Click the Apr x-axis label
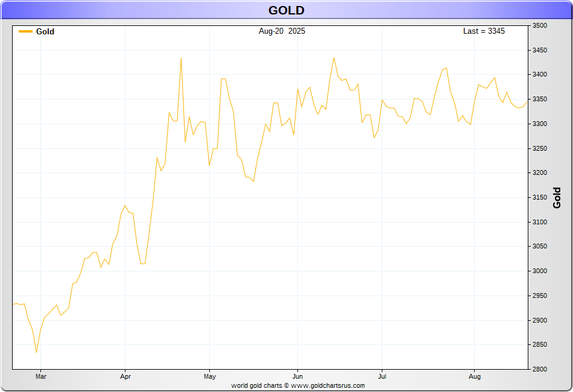 click(x=125, y=376)
